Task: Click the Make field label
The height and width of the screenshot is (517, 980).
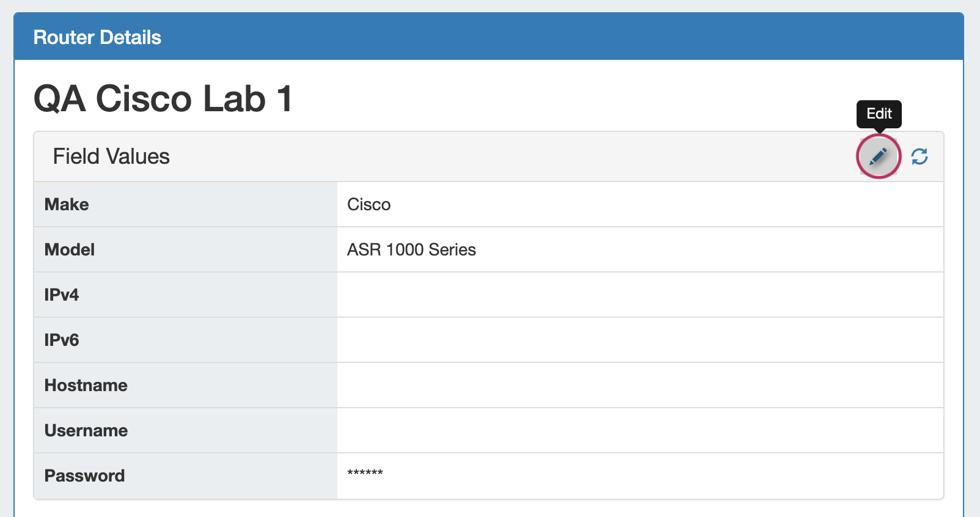Action: (67, 205)
